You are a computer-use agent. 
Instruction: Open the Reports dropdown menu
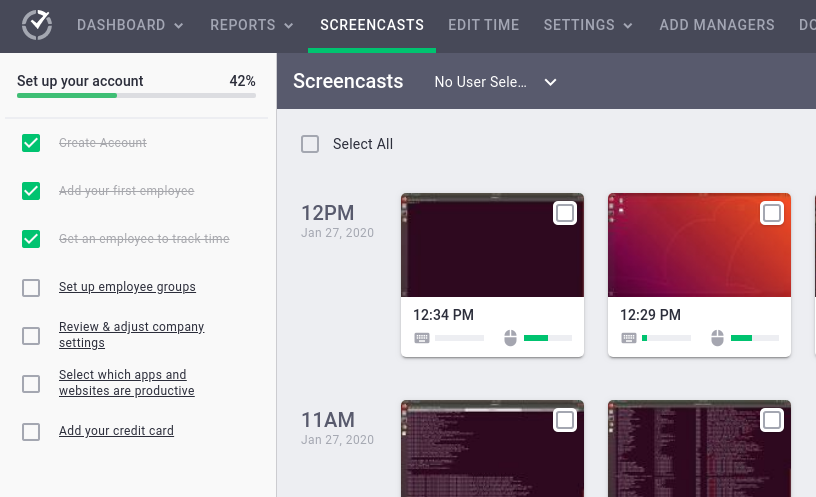[x=252, y=25]
